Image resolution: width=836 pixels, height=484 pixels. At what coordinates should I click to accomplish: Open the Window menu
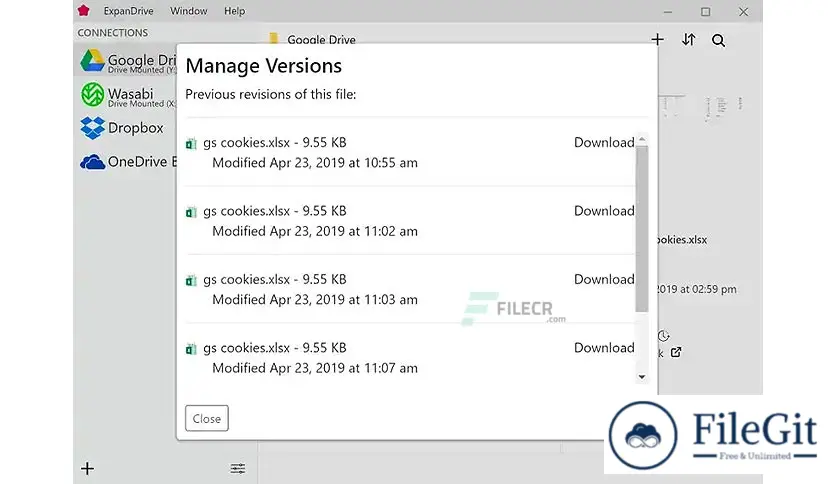click(x=189, y=11)
